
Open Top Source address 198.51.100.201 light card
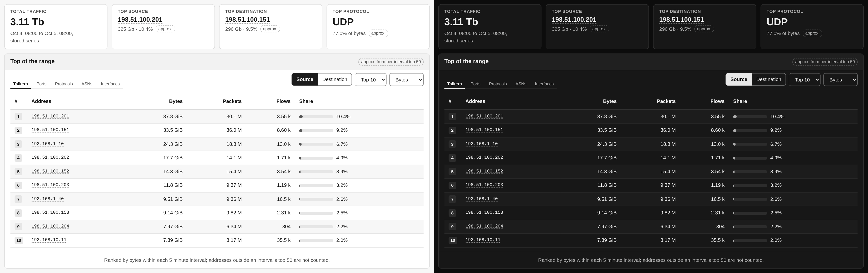[x=140, y=20]
